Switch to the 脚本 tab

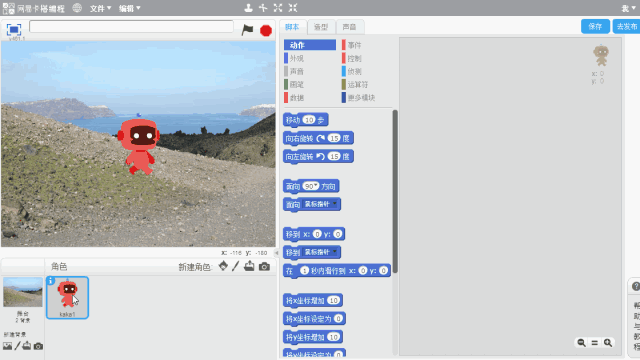tap(292, 27)
